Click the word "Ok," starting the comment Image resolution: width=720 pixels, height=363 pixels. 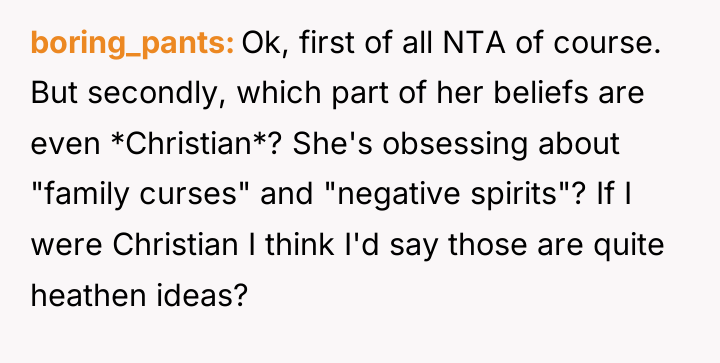(265, 45)
